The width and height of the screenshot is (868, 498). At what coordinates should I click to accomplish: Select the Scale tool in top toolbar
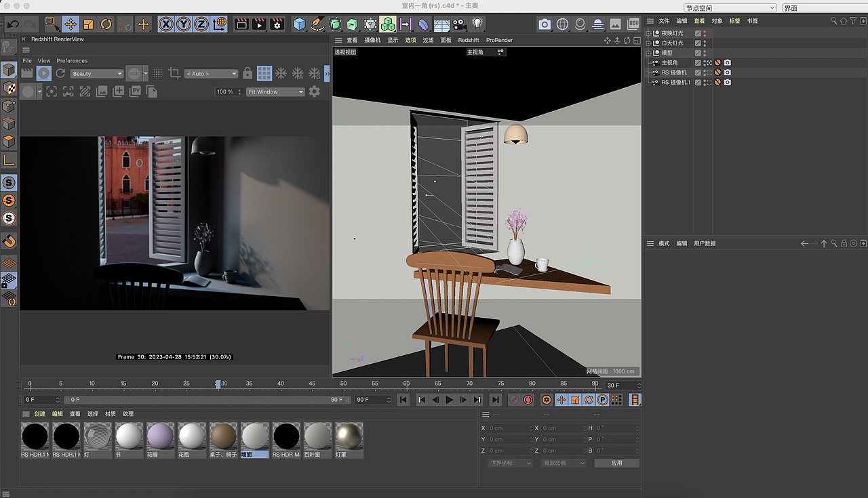click(88, 24)
